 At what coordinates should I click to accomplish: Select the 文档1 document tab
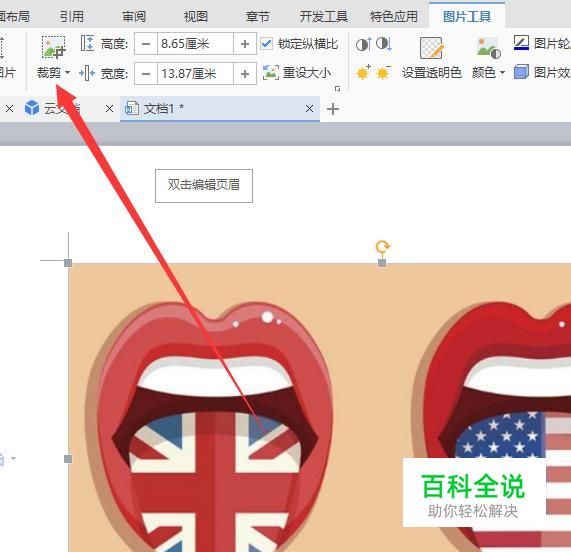tap(220, 109)
